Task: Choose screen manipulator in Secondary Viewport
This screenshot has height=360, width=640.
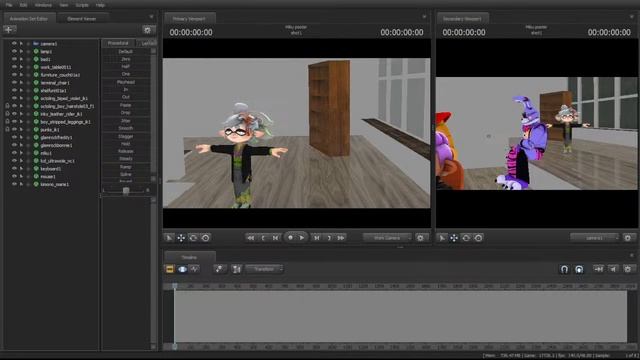Action: click(478, 238)
